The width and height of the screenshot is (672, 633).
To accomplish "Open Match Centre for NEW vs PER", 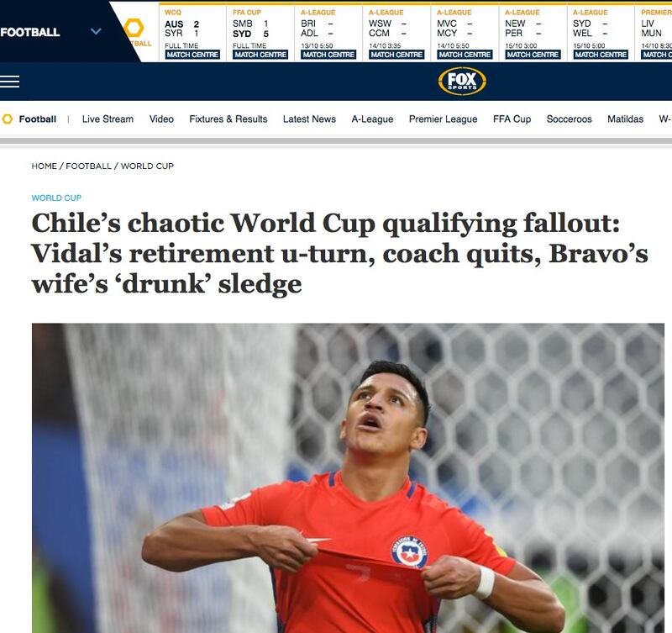I will click(533, 55).
